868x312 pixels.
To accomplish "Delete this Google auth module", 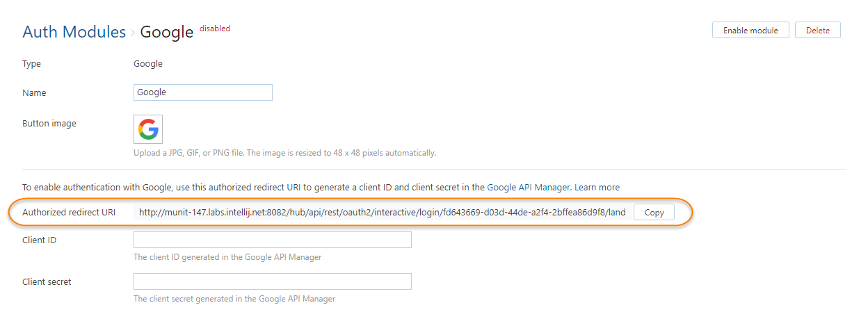I will coord(817,31).
